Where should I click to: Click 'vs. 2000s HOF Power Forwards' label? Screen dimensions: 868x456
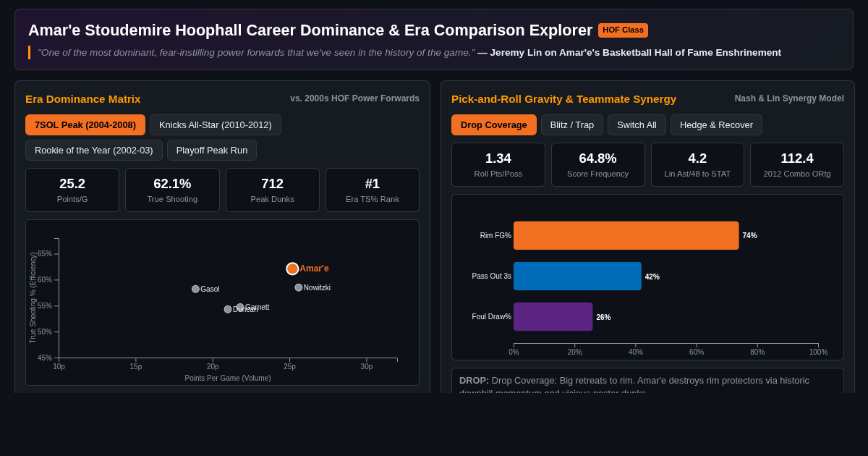pyautogui.click(x=354, y=98)
